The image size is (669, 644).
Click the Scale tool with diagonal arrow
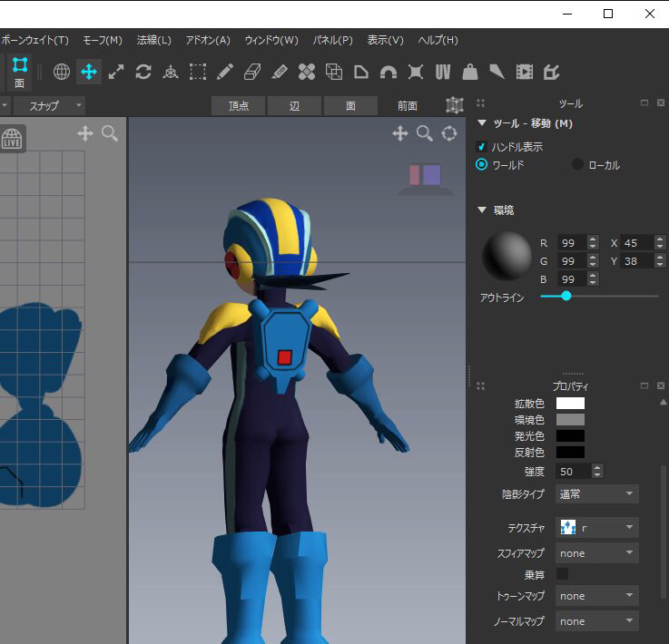click(116, 72)
